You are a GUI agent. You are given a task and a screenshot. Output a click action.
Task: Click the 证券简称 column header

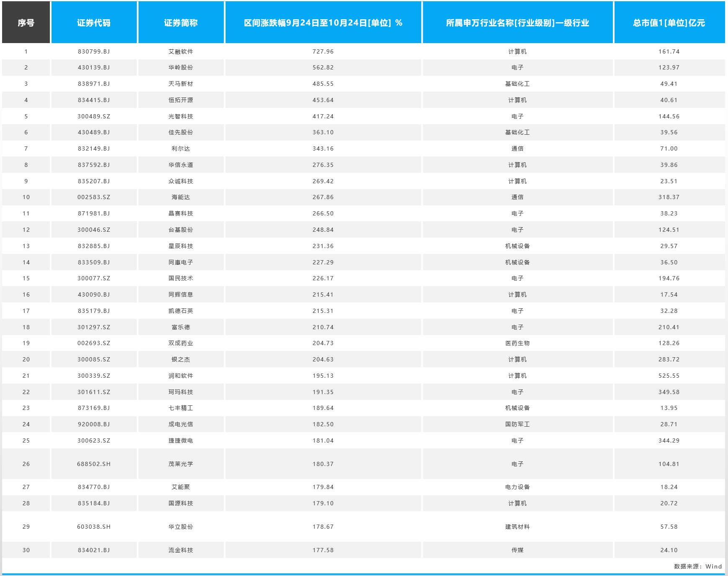click(181, 23)
